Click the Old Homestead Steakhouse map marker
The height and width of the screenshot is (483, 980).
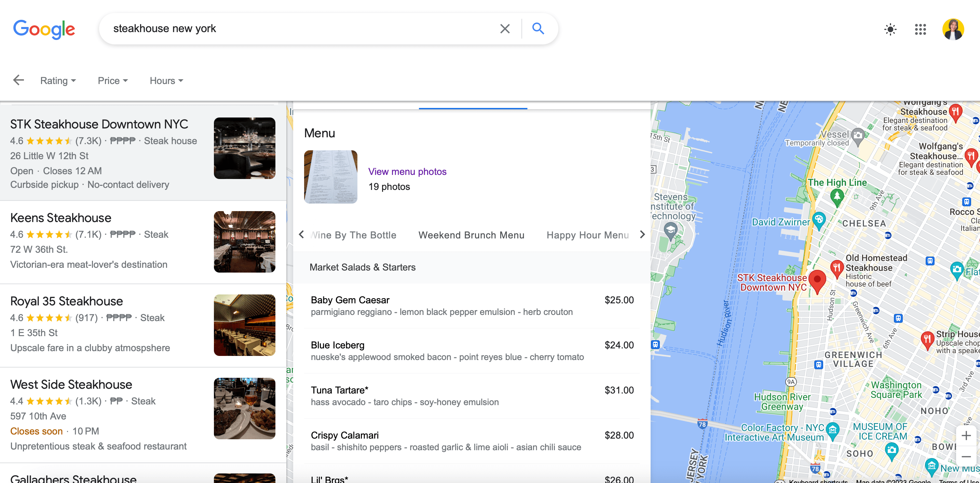(837, 268)
